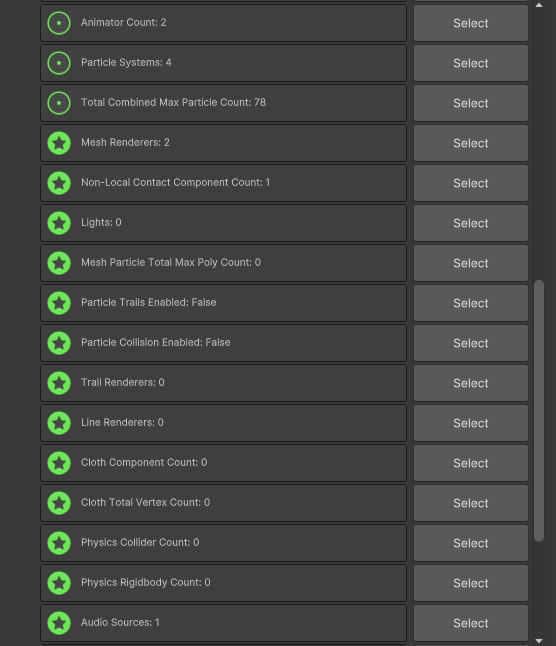Click the scrollbar up arrow
Image resolution: width=556 pixels, height=646 pixels.
[x=539, y=5]
